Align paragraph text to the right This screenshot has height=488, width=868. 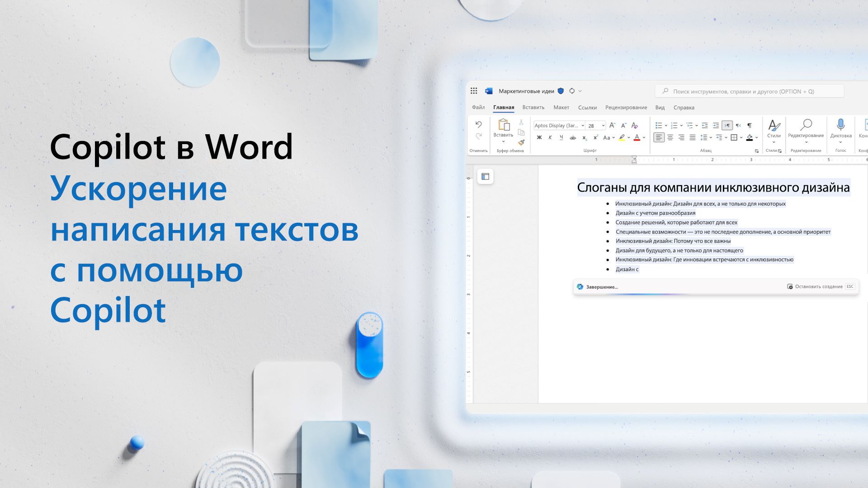tap(681, 137)
